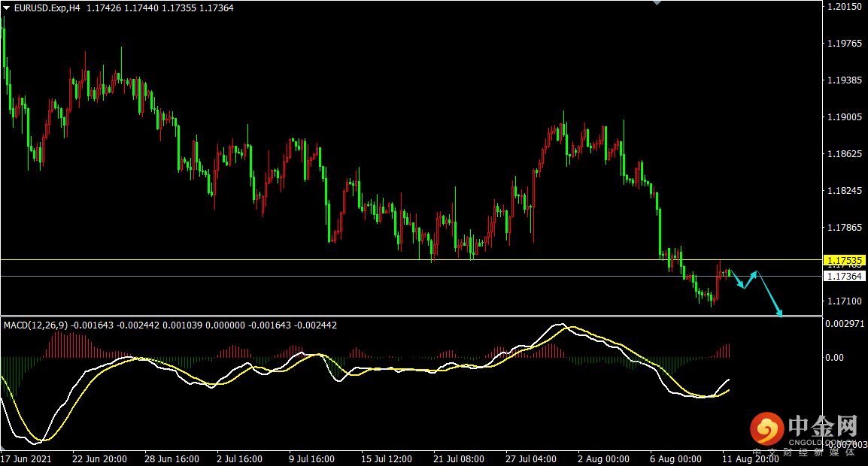This screenshot has height=466, width=868.
Task: Click the 1.19005 price scale label
Action: pyautogui.click(x=844, y=117)
